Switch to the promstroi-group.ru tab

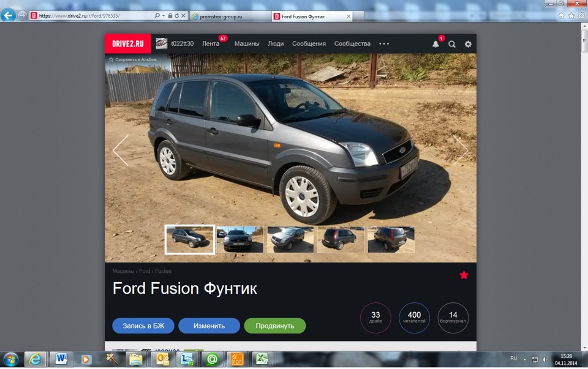pos(230,16)
